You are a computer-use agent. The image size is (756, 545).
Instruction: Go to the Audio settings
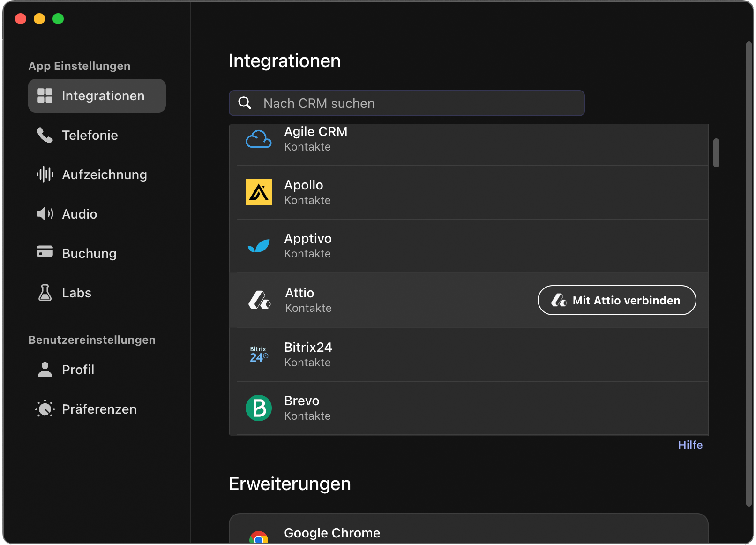pos(97,214)
